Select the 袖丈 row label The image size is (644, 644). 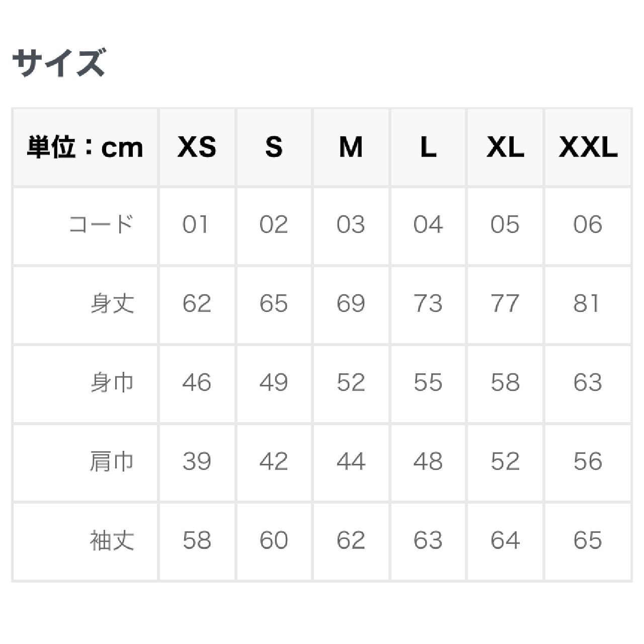click(x=112, y=540)
